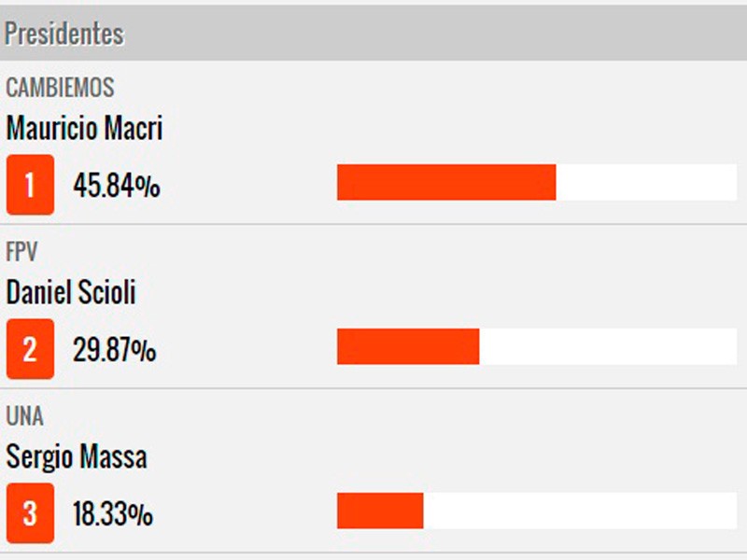Click the 29.87% vote percentage
The width and height of the screenshot is (747, 560).
click(115, 350)
